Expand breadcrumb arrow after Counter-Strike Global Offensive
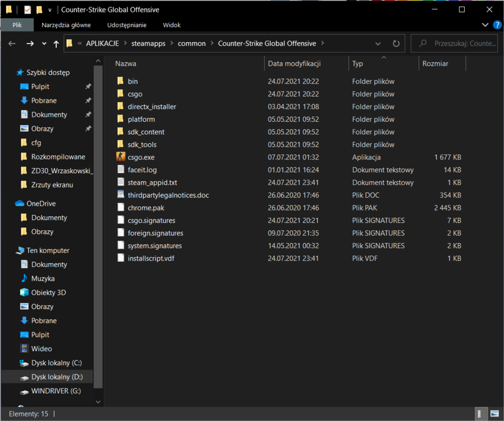The image size is (504, 421). (x=323, y=43)
